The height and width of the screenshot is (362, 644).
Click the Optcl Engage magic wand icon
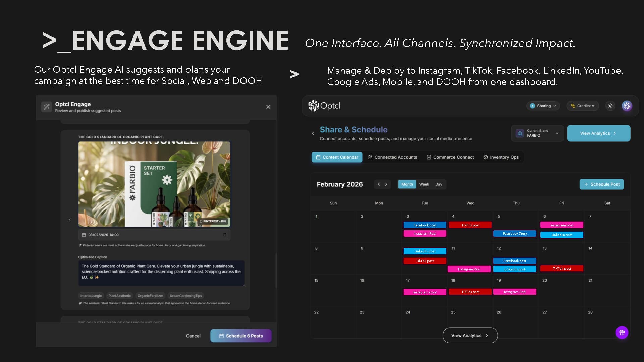(x=47, y=107)
